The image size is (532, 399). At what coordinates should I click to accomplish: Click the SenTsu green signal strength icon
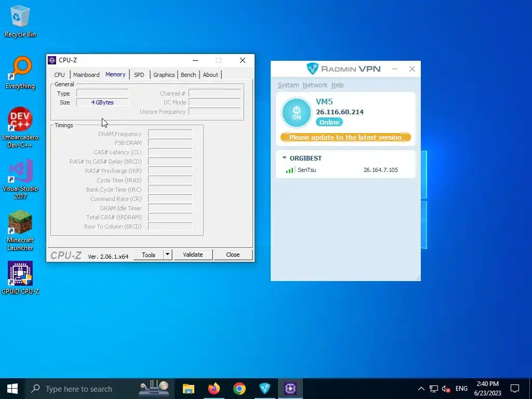click(x=290, y=170)
